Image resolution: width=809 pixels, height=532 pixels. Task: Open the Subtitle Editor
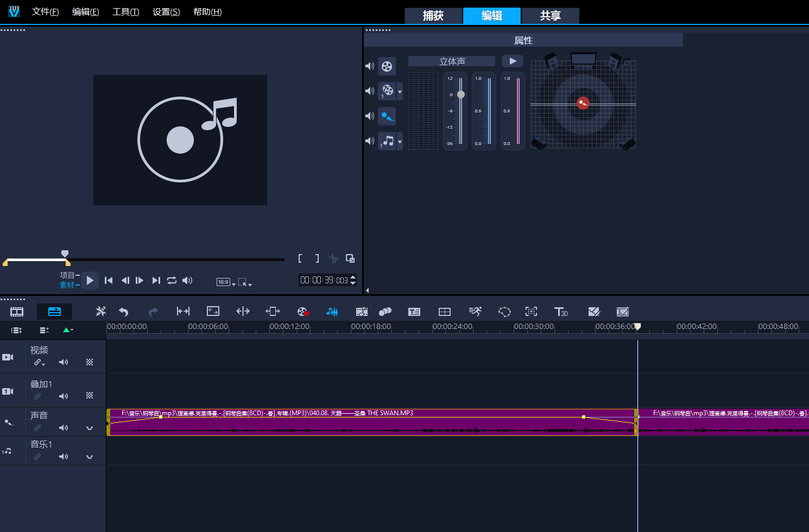coord(414,312)
